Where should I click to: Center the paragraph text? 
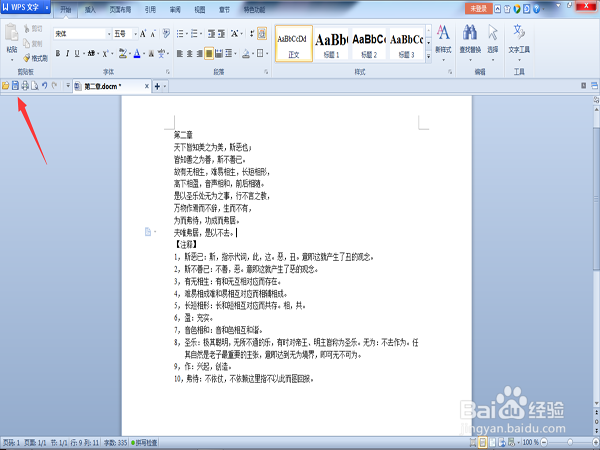189,54
